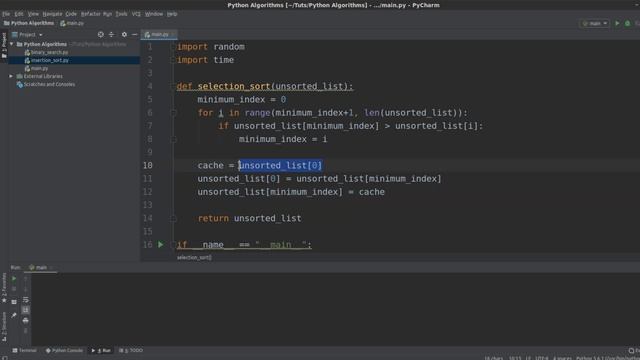The height and width of the screenshot is (360, 640).
Task: Toggle Scroll to End in Run console
Action: (25, 310)
